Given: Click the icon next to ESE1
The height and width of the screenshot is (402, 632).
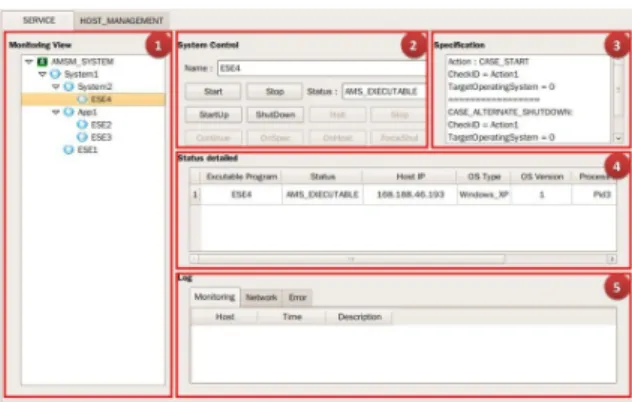Looking at the screenshot, I should click(69, 150).
